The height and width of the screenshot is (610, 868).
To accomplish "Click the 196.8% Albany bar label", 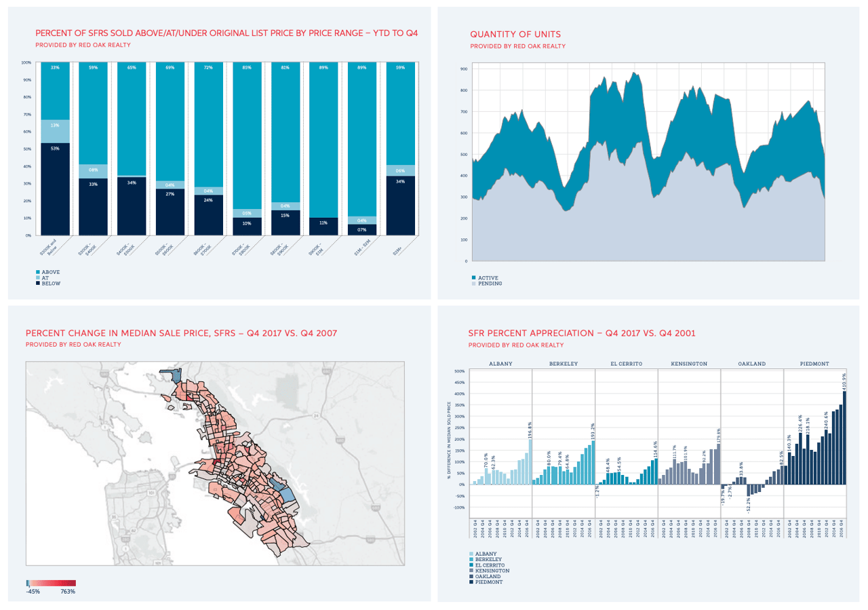I will click(530, 429).
